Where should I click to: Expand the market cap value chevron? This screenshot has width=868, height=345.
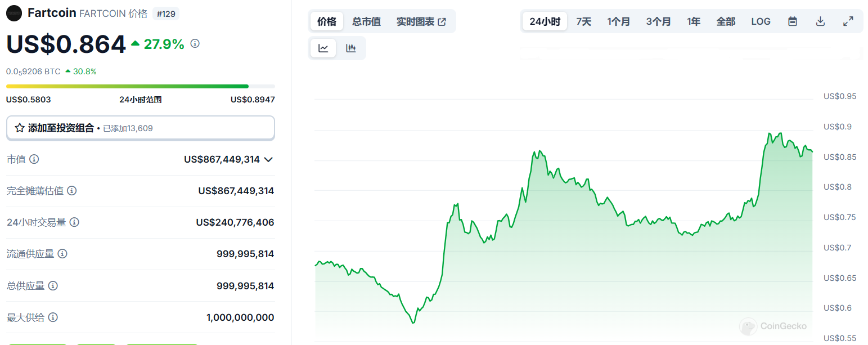tap(268, 159)
